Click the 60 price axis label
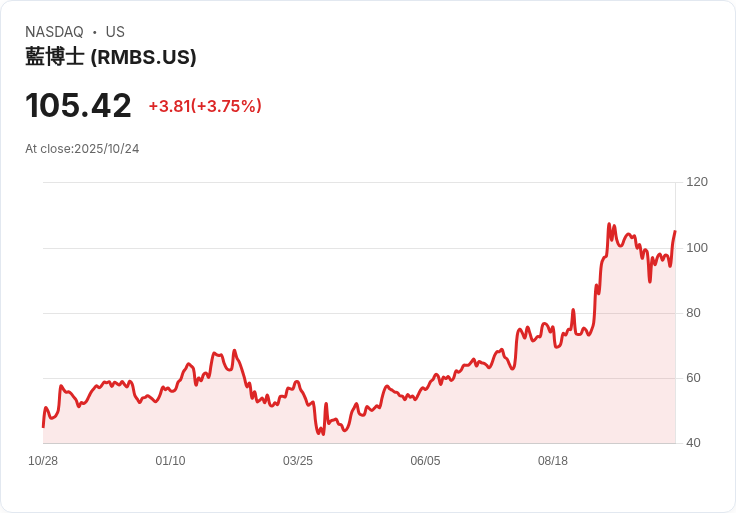The image size is (736, 513). (694, 378)
